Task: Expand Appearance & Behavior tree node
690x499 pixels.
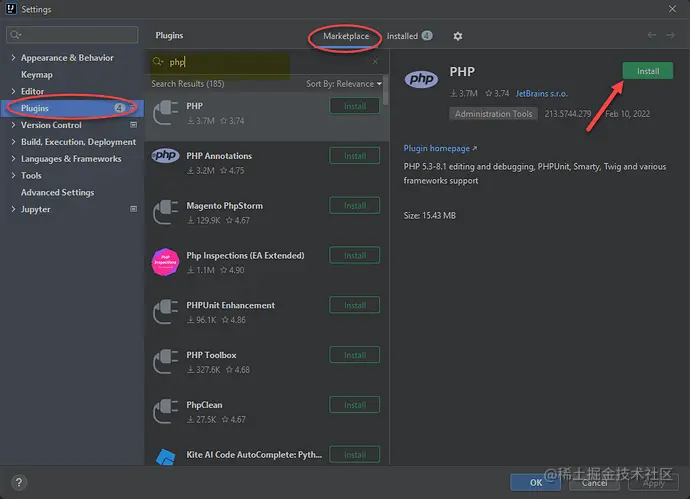Action: (13, 58)
